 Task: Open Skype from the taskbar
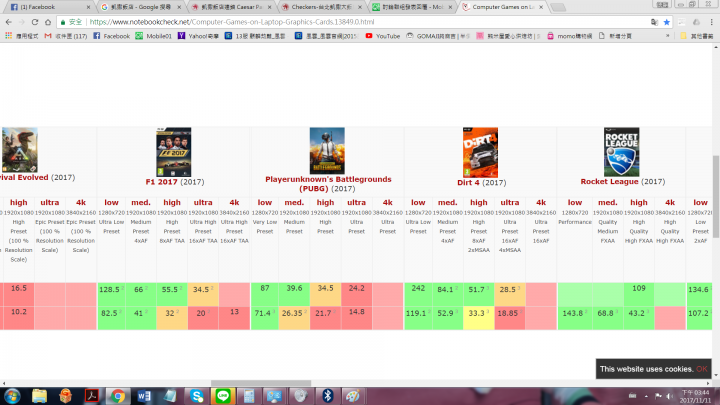pos(197,396)
